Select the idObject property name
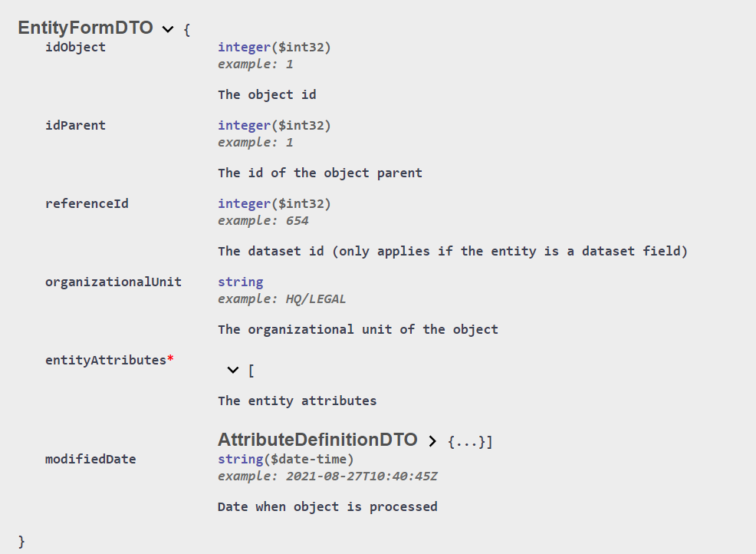This screenshot has width=756, height=554. pos(75,47)
